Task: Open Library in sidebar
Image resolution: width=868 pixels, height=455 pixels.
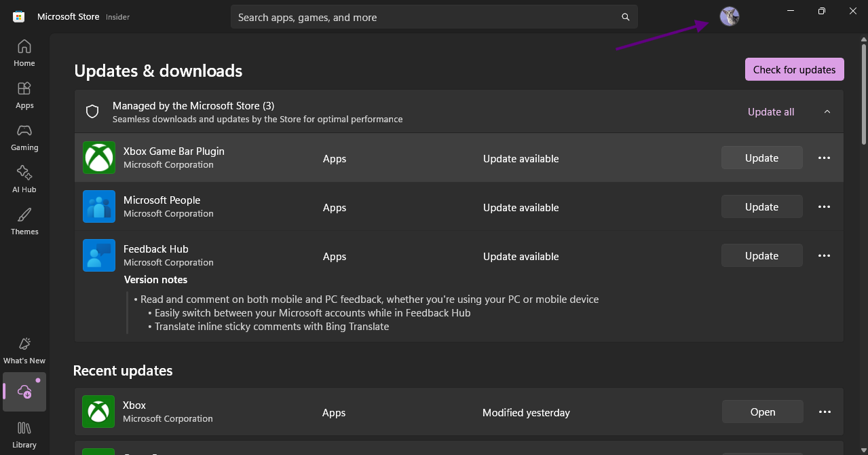Action: (24, 435)
